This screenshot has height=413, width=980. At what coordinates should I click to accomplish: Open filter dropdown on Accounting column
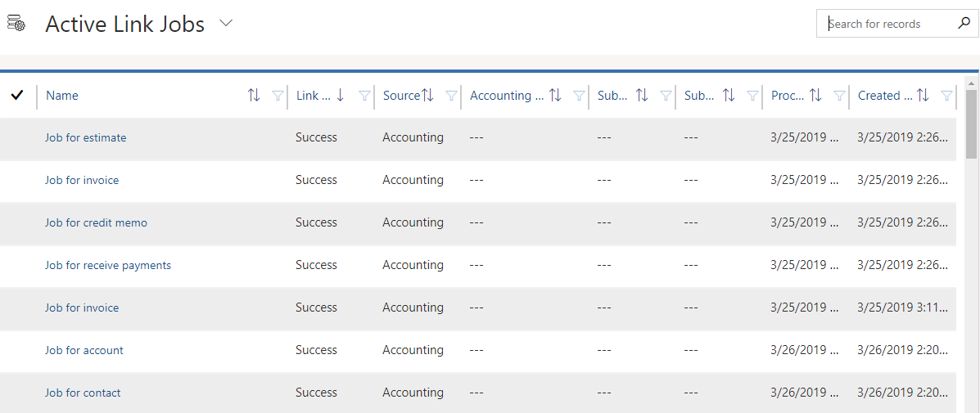(x=580, y=96)
